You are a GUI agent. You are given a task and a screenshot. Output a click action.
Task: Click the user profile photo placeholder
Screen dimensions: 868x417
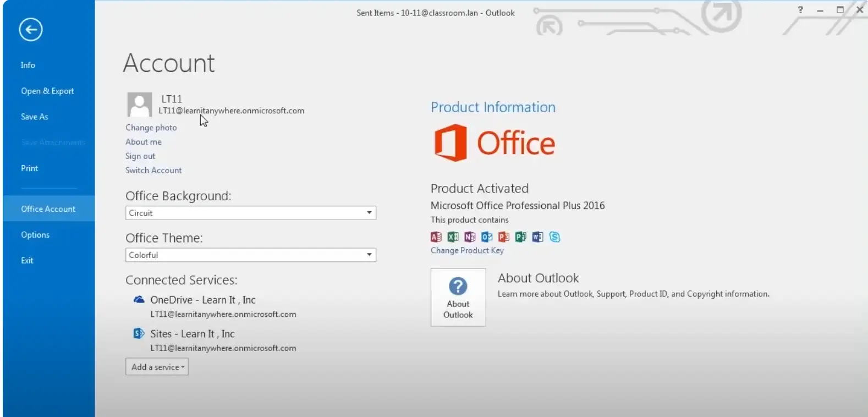click(140, 105)
